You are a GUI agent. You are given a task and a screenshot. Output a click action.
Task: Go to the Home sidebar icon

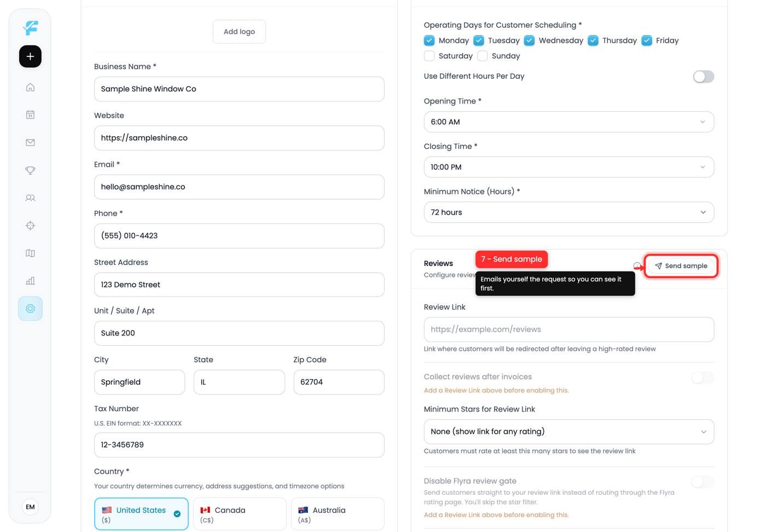(x=30, y=87)
